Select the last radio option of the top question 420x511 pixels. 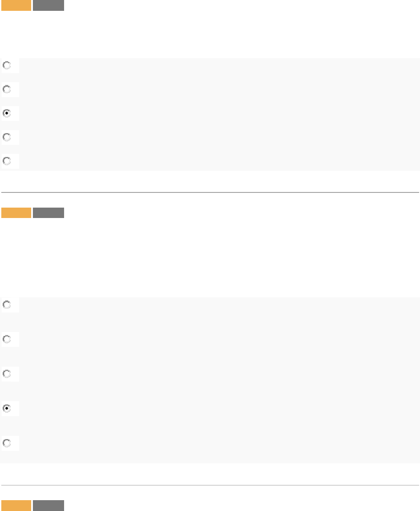tap(7, 161)
